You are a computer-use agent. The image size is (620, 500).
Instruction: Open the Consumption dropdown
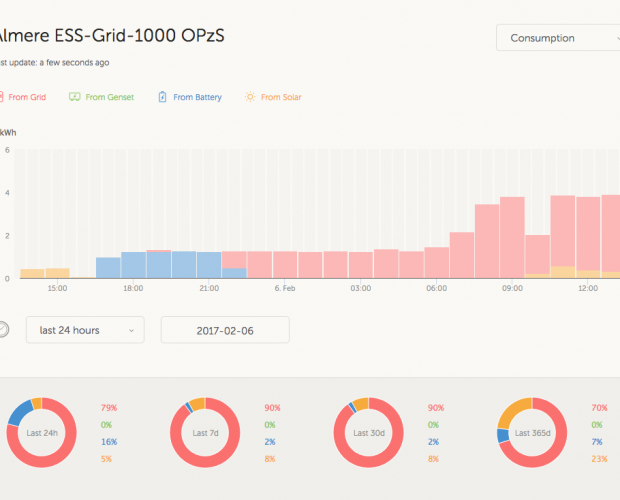557,38
